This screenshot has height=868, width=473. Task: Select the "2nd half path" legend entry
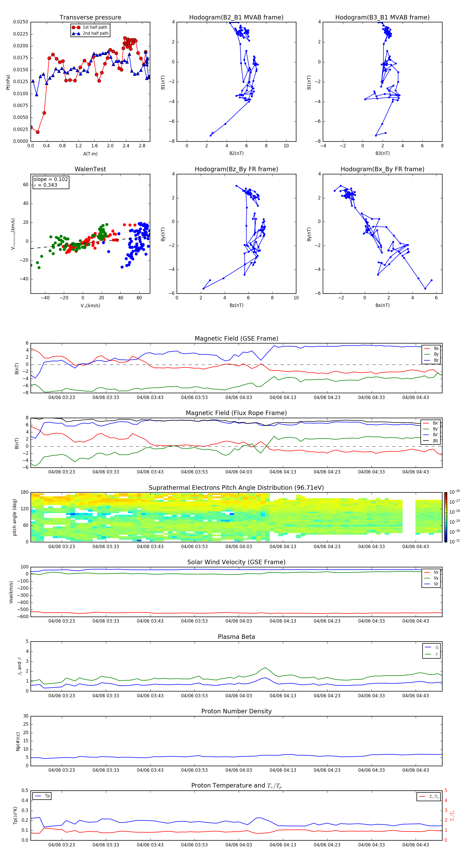coord(90,33)
